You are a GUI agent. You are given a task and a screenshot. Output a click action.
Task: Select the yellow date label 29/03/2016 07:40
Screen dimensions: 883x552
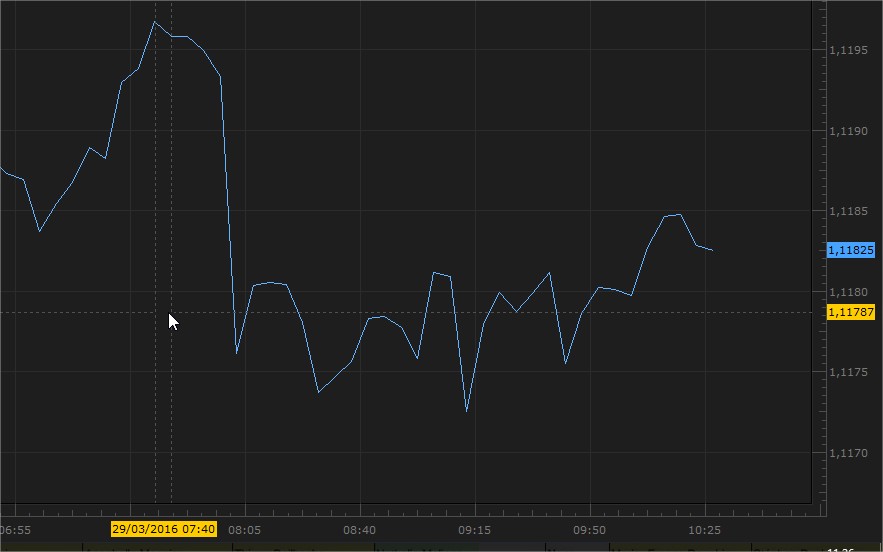point(163,529)
